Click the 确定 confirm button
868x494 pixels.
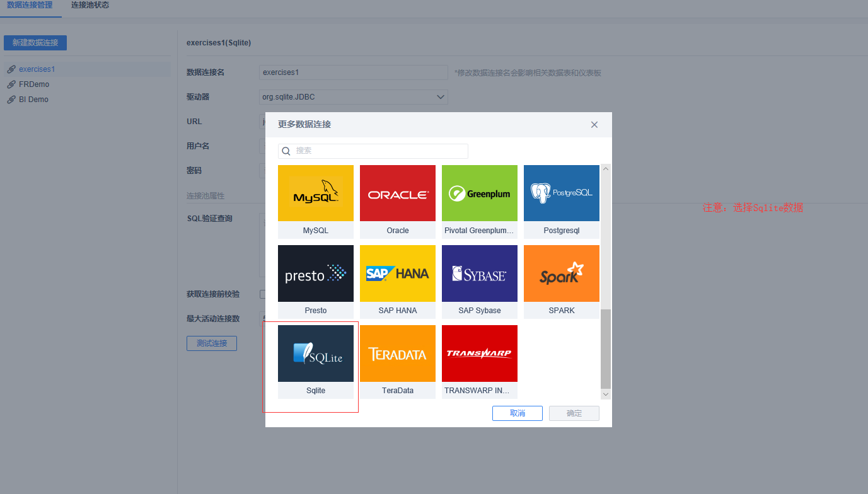(x=574, y=413)
